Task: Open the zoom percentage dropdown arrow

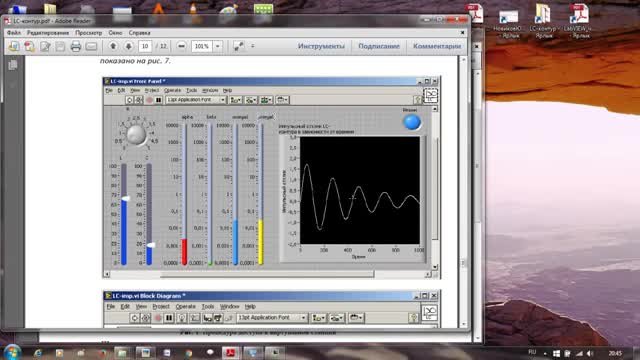Action: point(218,46)
